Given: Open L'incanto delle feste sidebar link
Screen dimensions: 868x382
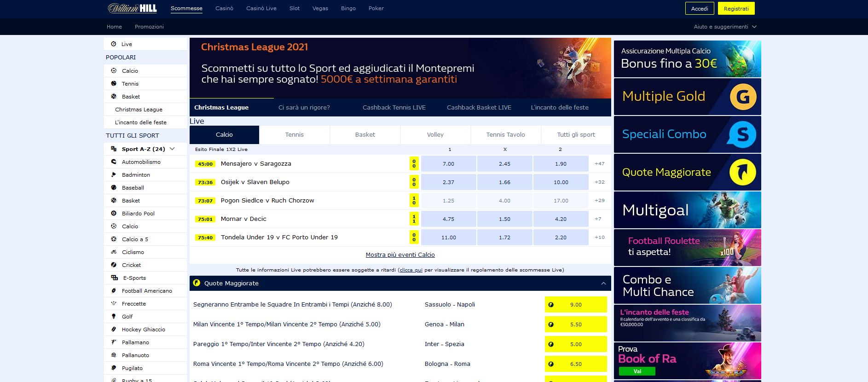Looking at the screenshot, I should tap(141, 122).
